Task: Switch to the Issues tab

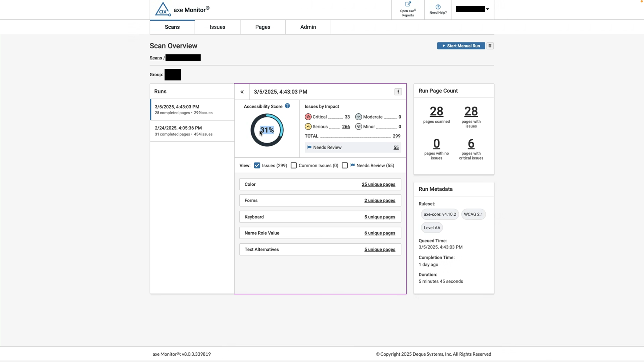Action: [217, 27]
